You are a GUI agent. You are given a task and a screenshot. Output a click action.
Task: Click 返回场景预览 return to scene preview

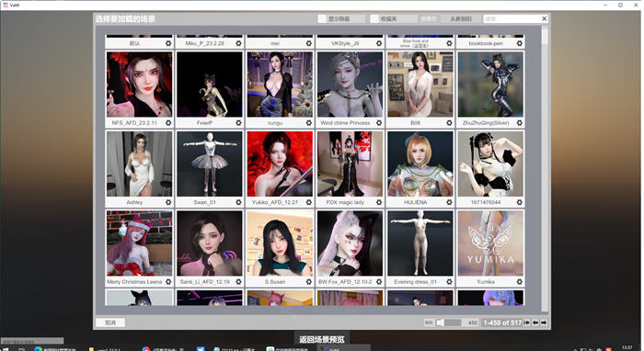(322, 339)
